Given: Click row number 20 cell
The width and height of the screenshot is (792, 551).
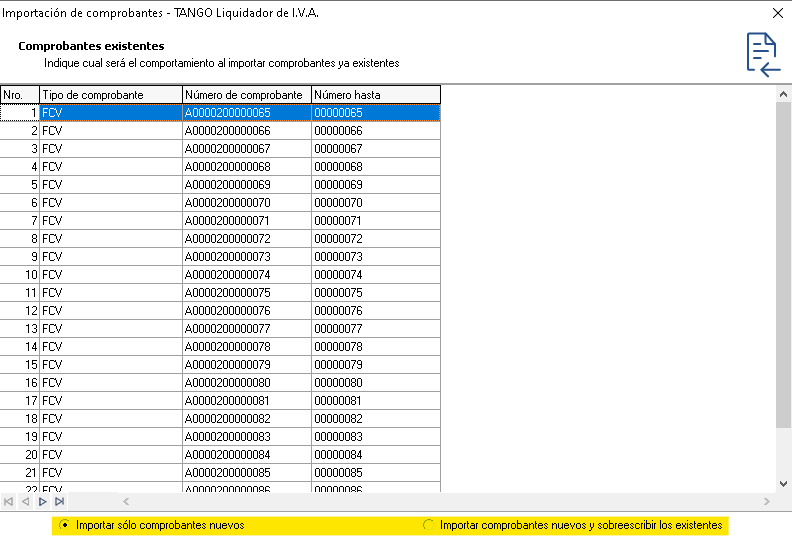Looking at the screenshot, I should (x=20, y=455).
